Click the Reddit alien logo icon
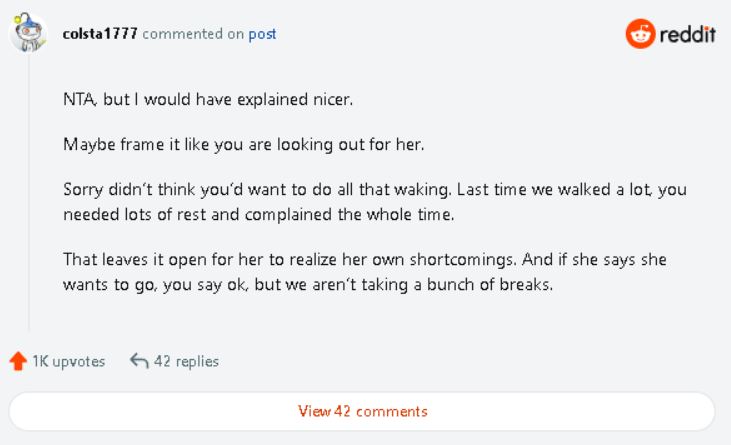 639,33
